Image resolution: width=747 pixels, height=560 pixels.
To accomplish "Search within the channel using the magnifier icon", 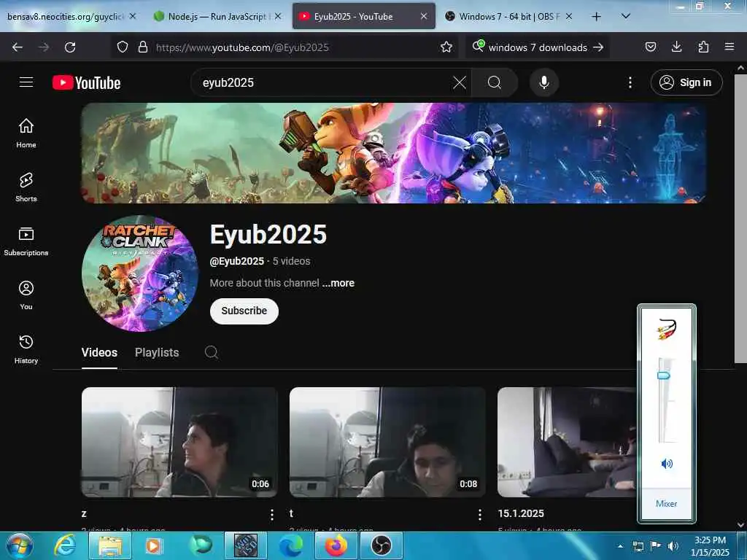I will pyautogui.click(x=212, y=352).
